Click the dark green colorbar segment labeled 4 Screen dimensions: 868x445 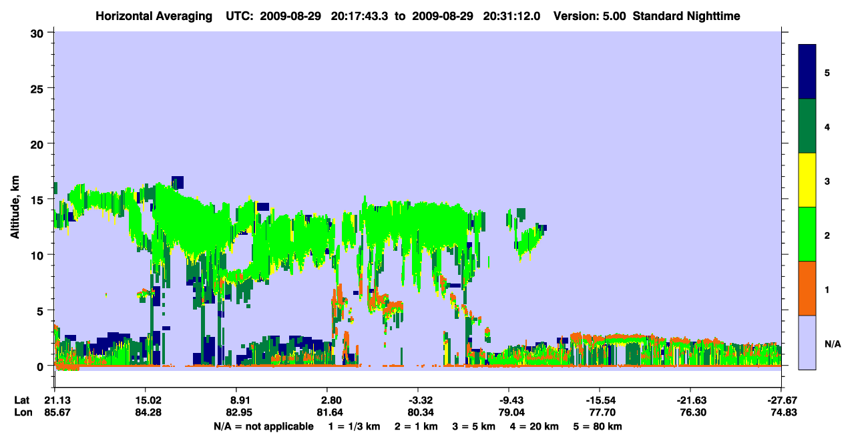pyautogui.click(x=807, y=126)
